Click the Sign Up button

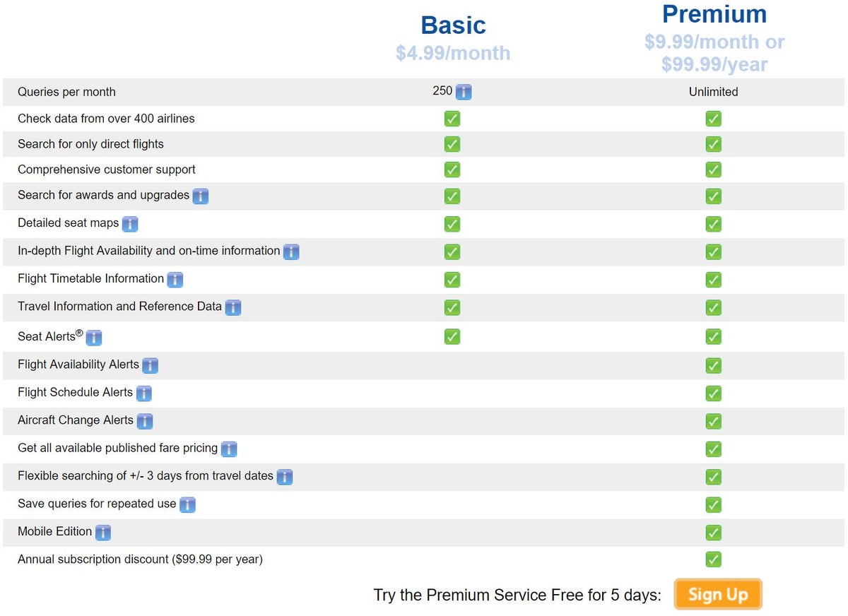point(717,594)
